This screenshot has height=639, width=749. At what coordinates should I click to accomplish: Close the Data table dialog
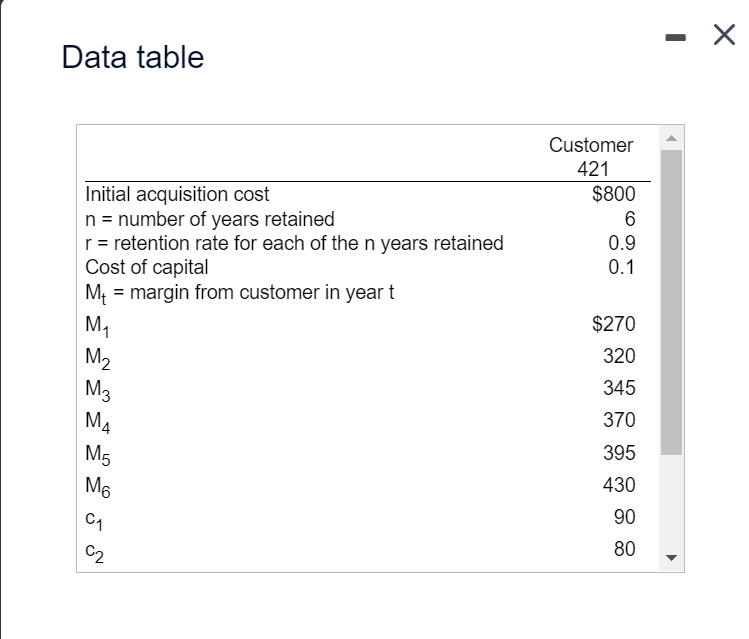pyautogui.click(x=723, y=38)
